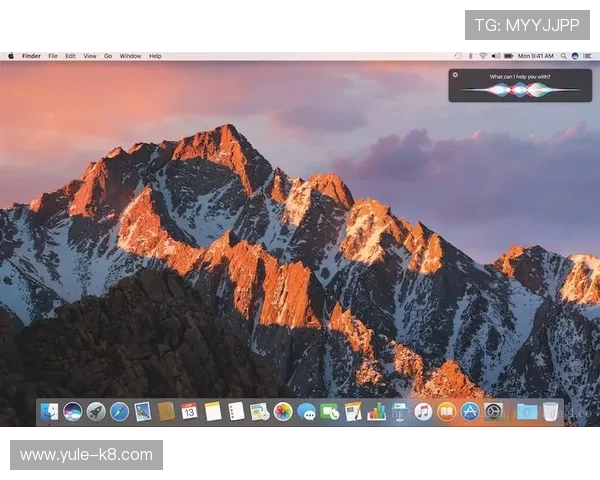The image size is (600, 480).
Task: Launch Siri from the Dock
Action: coord(72,411)
